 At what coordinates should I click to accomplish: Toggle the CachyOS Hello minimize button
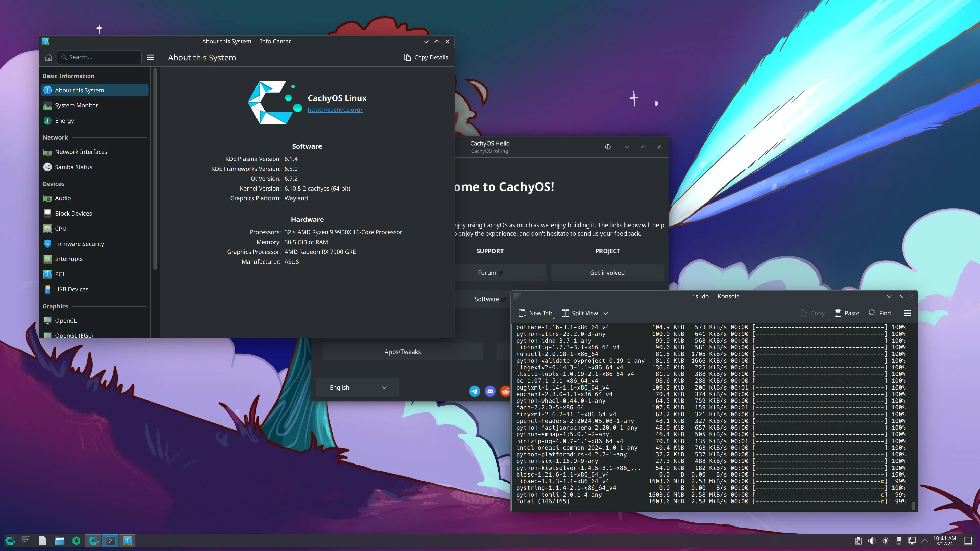pos(627,147)
